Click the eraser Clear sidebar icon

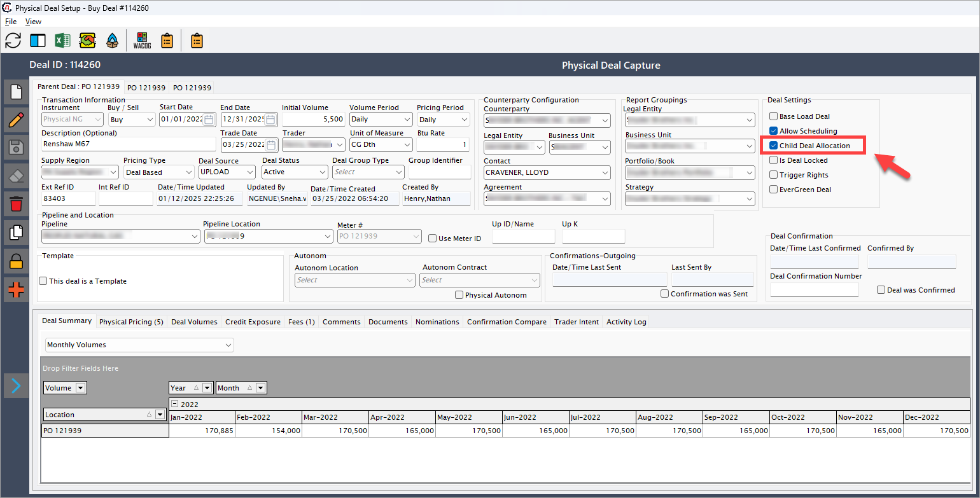(x=16, y=176)
